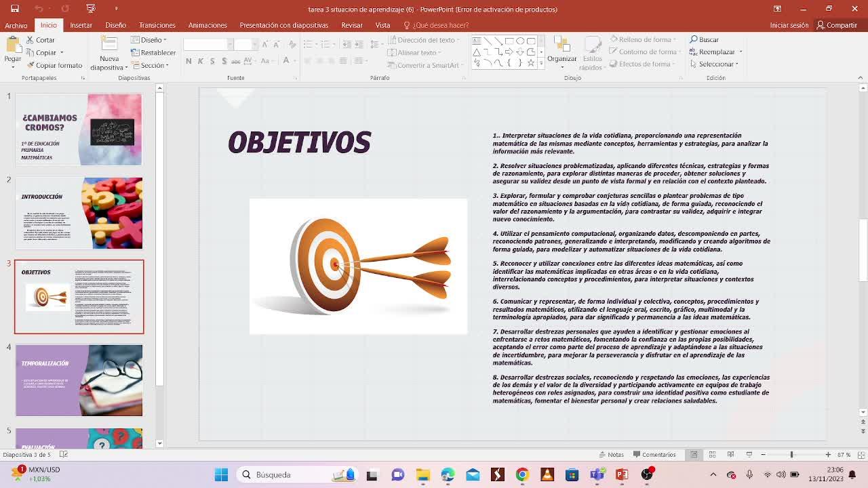This screenshot has height=488, width=868.
Task: Click the Save icon in quick access toolbar
Action: [15, 9]
